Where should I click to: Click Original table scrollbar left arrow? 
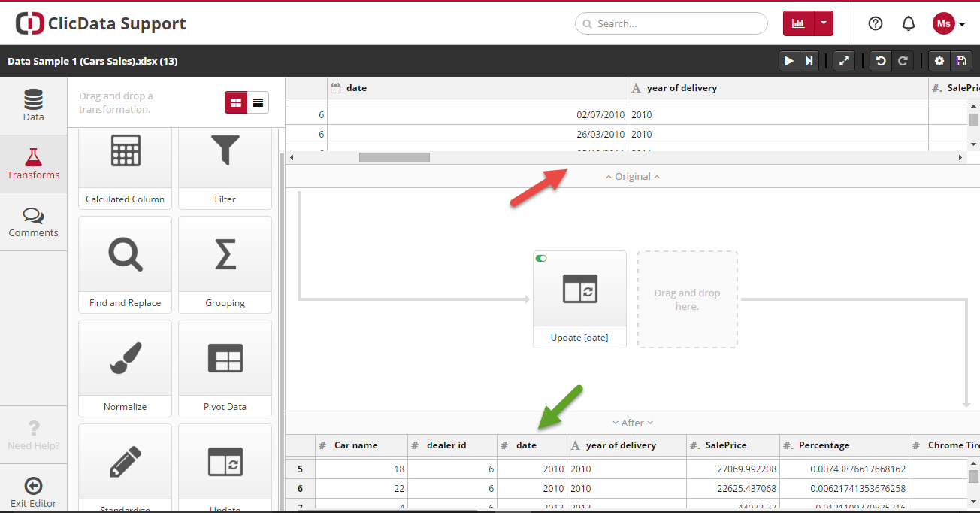[x=292, y=158]
